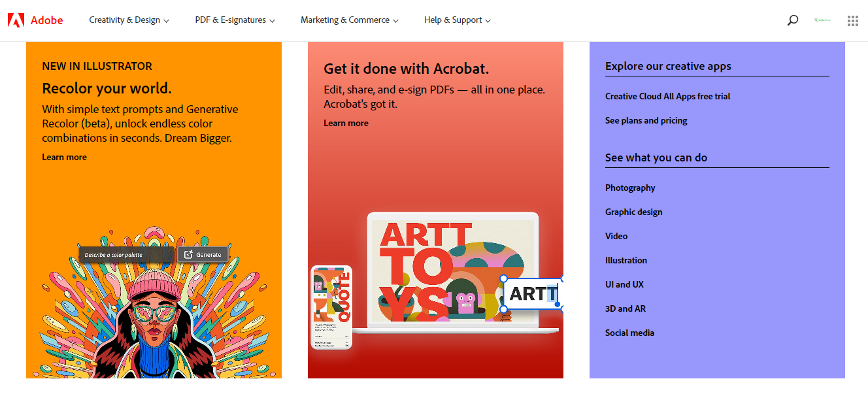Expand the Help & Support menu
Screen dimensions: 868x398
[458, 20]
